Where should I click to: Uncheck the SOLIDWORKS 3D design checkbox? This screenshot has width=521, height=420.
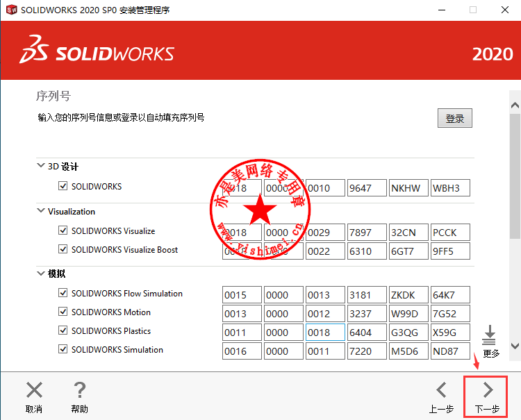coord(63,185)
